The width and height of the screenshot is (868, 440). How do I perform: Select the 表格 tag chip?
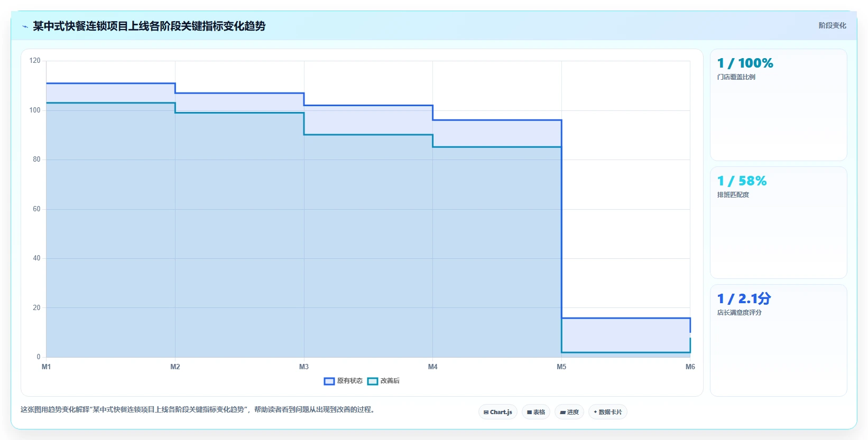[x=536, y=412]
